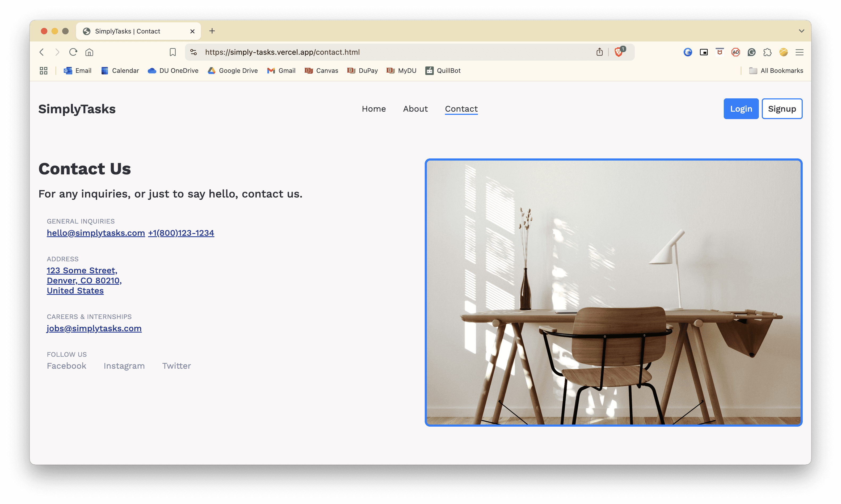This screenshot has height=504, width=841.
Task: Email hello@simplytasks.com link
Action: (96, 233)
